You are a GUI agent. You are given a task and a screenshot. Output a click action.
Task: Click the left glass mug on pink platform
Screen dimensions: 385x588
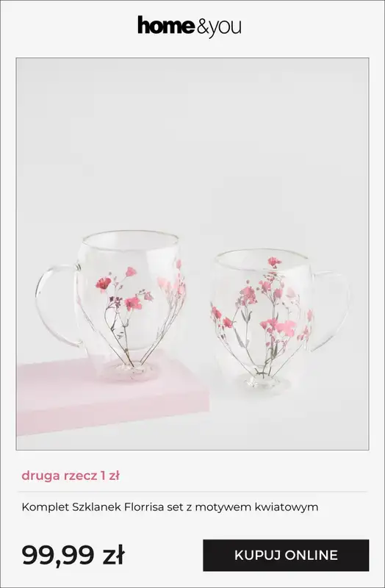[x=112, y=304]
